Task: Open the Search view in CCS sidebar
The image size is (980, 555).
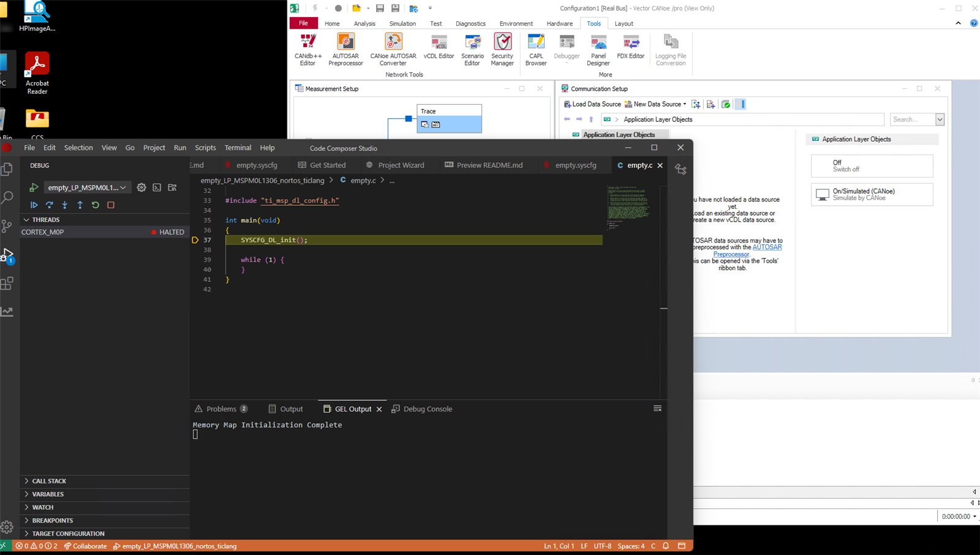Action: 7,197
